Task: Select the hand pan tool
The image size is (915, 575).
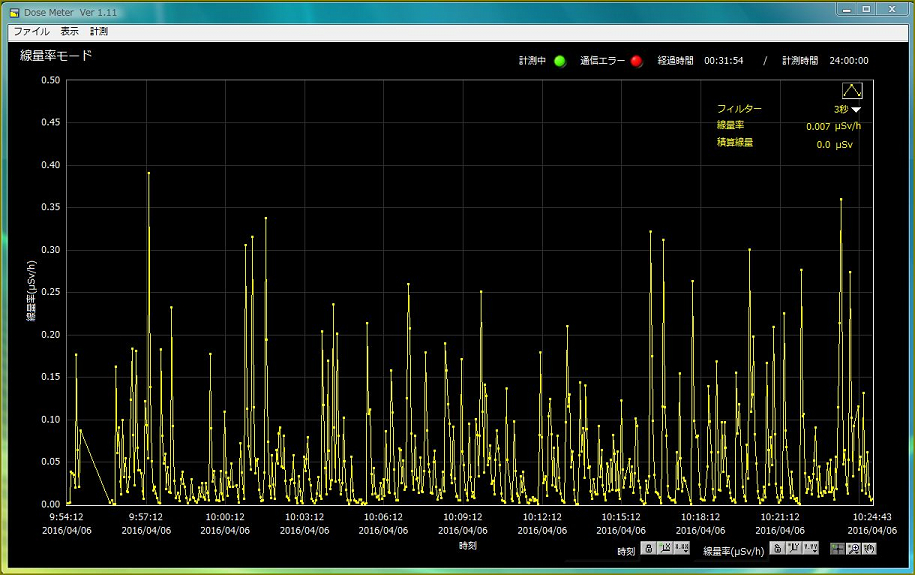Action: pyautogui.click(x=869, y=549)
